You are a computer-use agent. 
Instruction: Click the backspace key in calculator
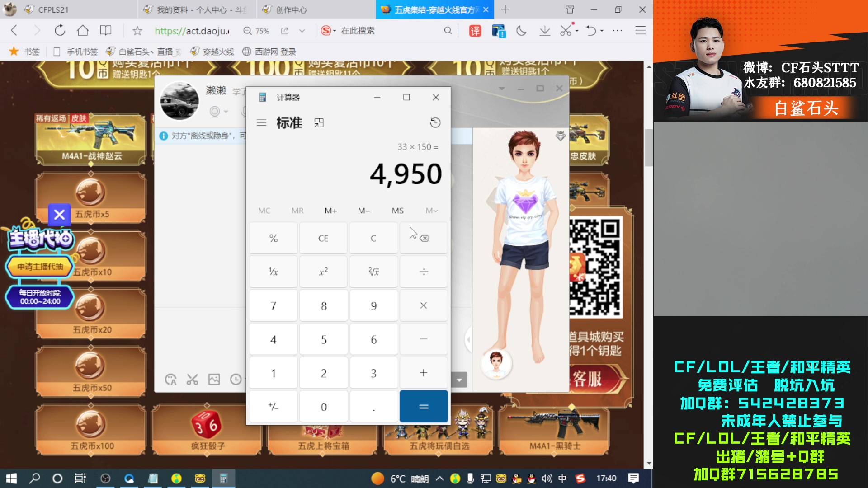pos(424,238)
